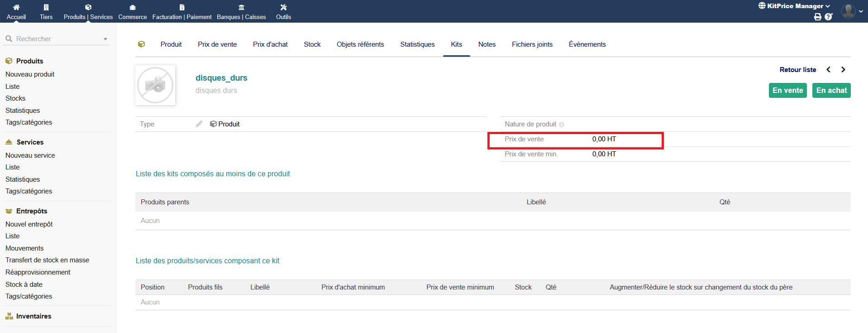Image resolution: width=868 pixels, height=333 pixels.
Task: Open the Outils tools icon
Action: 283,7
